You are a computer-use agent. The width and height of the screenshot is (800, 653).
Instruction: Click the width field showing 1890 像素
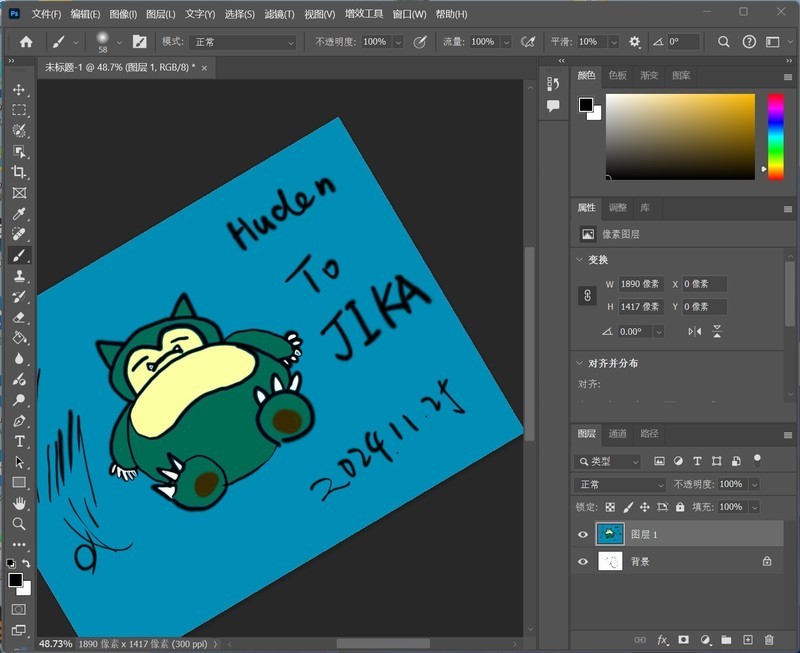641,284
